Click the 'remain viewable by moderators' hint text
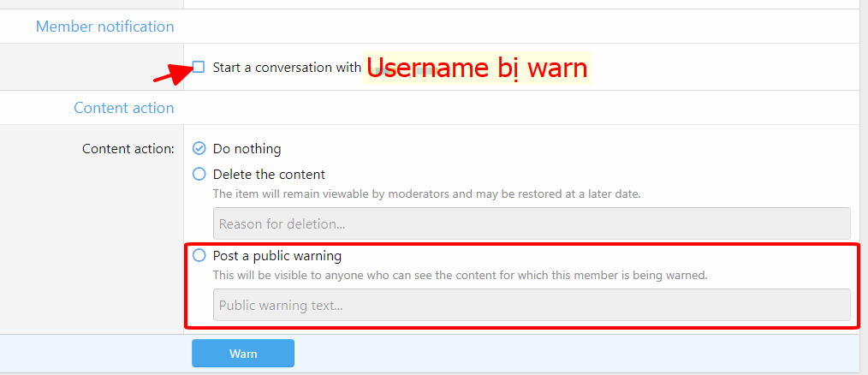Image resolution: width=868 pixels, height=375 pixels. 426,193
